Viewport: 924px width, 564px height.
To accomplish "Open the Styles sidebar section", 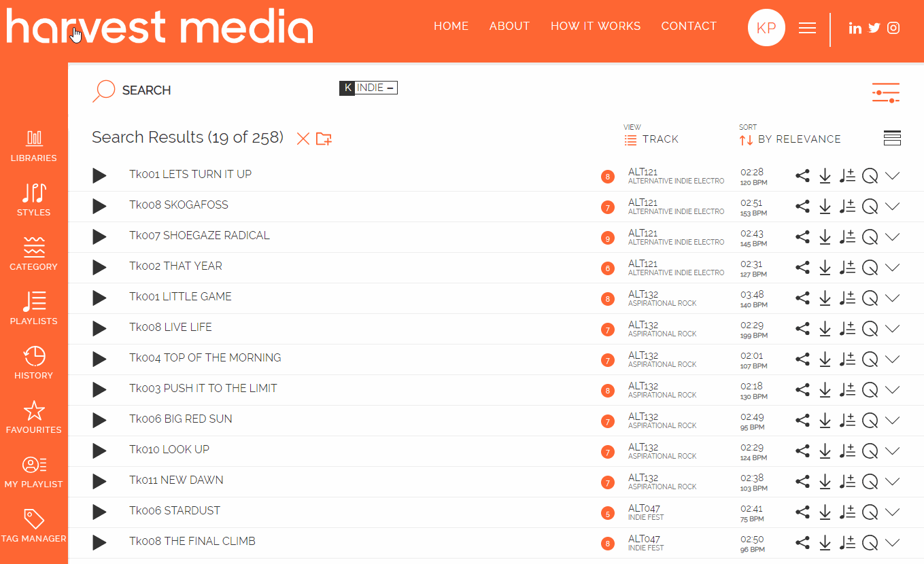I will 33,200.
